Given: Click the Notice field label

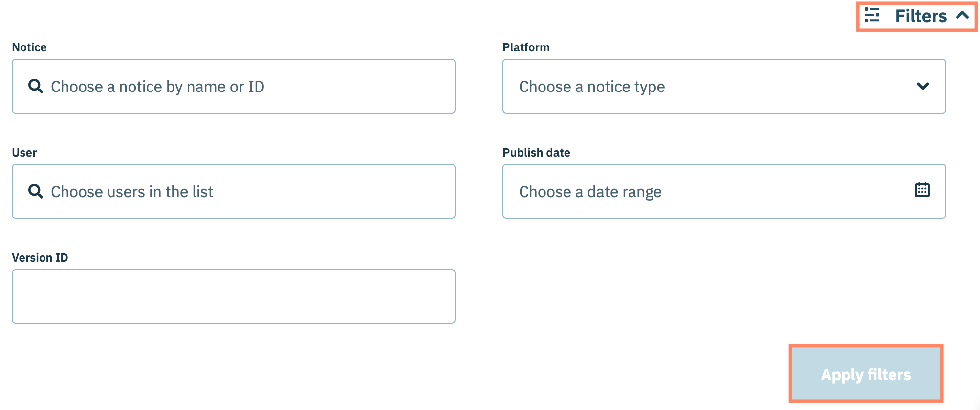Looking at the screenshot, I should (29, 47).
